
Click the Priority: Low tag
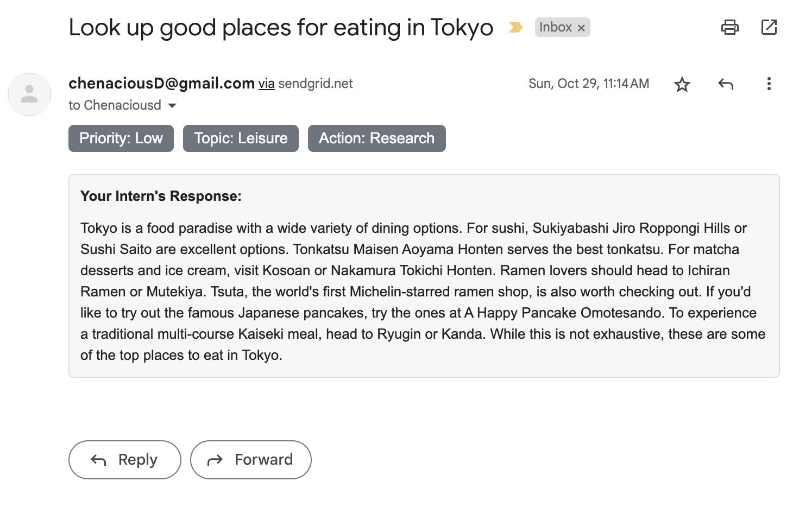click(x=121, y=138)
